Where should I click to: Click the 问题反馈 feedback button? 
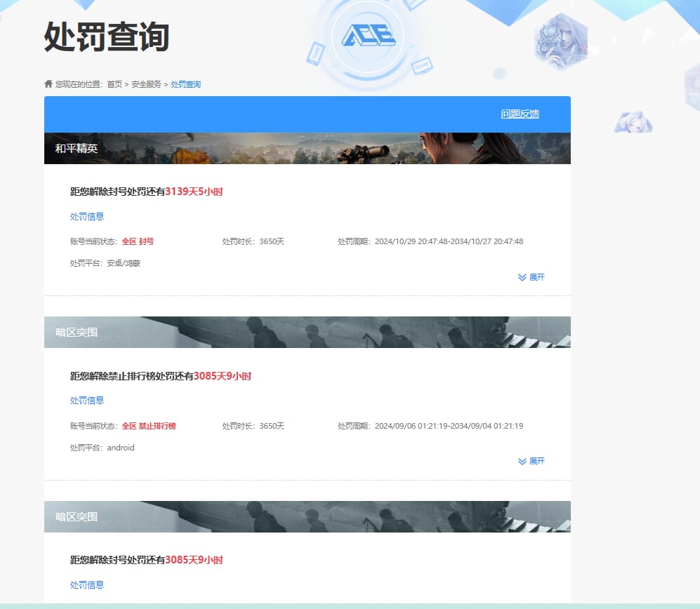522,113
